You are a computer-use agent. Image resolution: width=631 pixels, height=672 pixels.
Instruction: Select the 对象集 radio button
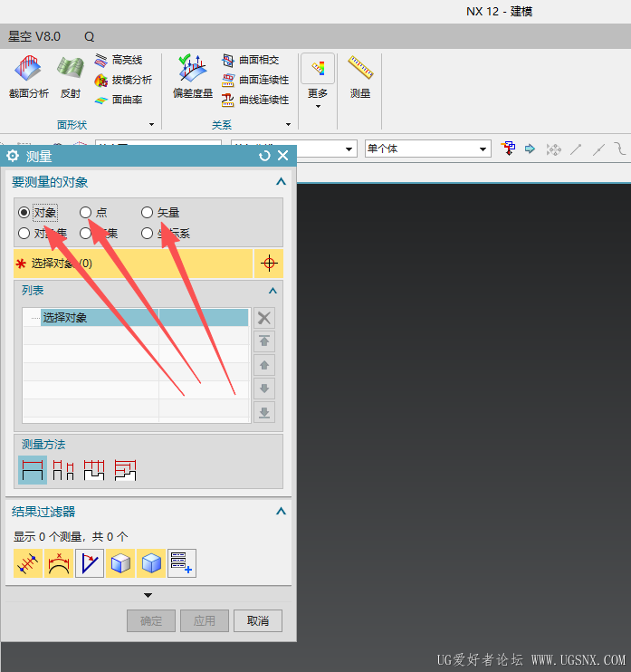tap(24, 233)
